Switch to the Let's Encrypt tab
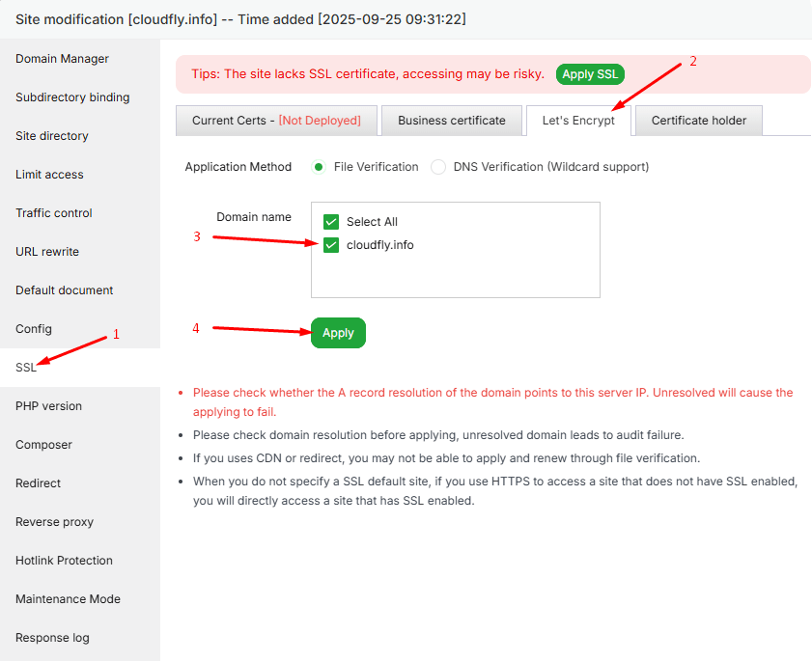 click(x=577, y=121)
